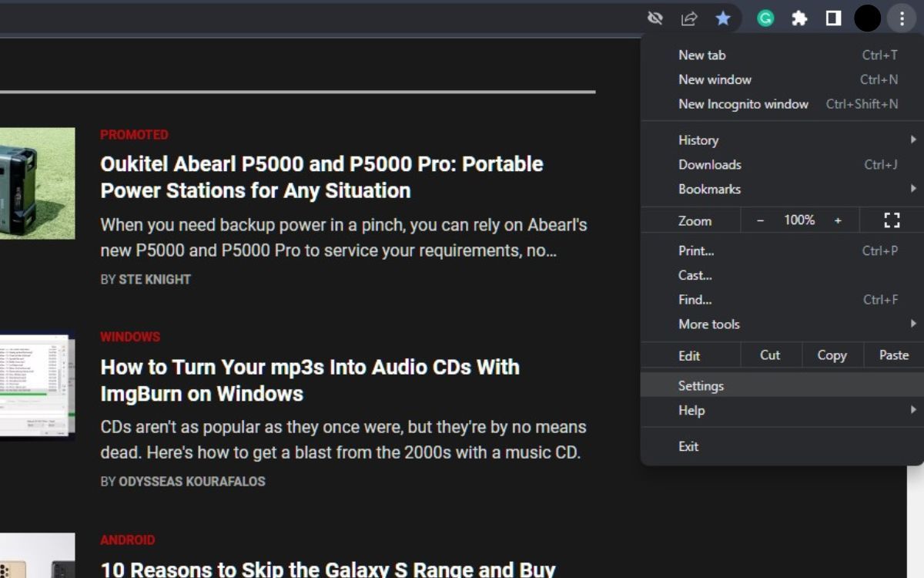Choose Print... from the menu

point(782,250)
